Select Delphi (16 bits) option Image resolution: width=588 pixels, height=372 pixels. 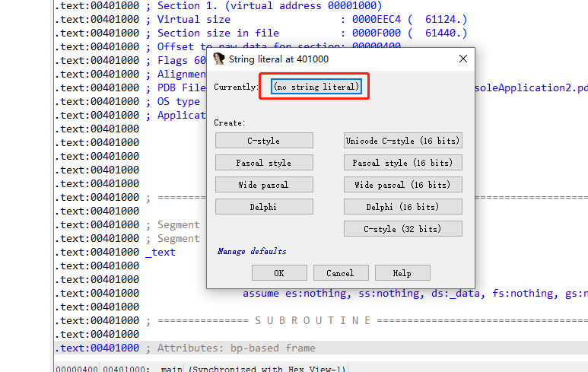402,207
